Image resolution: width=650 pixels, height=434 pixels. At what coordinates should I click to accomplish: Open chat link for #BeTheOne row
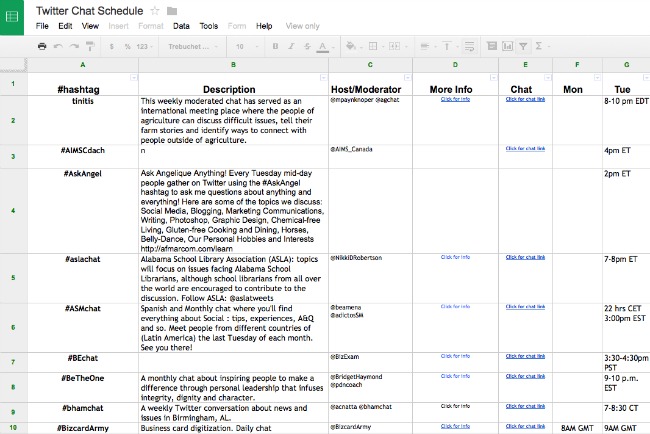525,376
